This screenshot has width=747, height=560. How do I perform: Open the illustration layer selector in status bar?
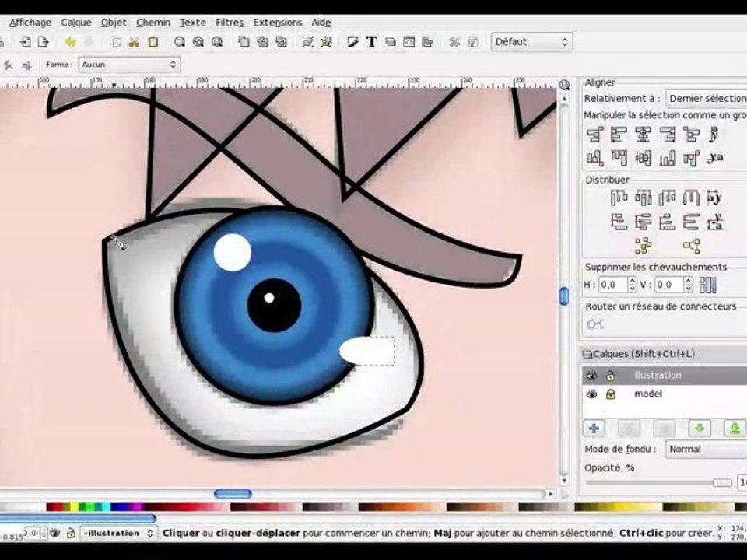(118, 533)
